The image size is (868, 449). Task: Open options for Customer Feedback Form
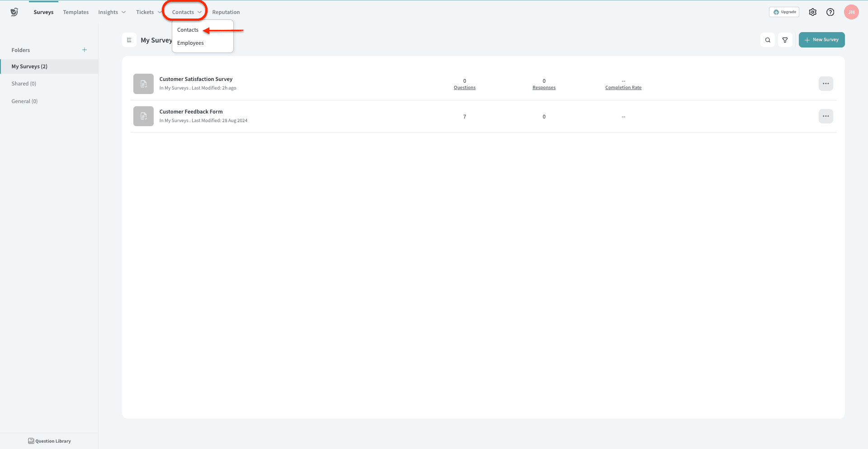(x=826, y=116)
